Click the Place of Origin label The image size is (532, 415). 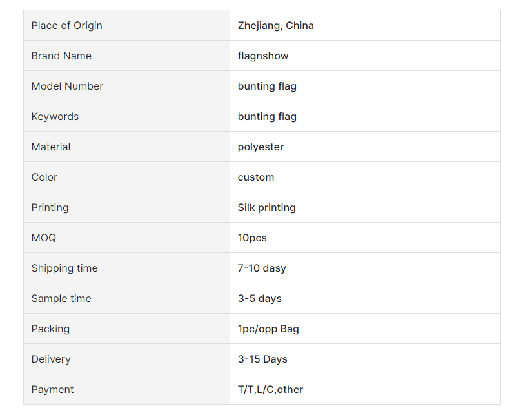(66, 25)
